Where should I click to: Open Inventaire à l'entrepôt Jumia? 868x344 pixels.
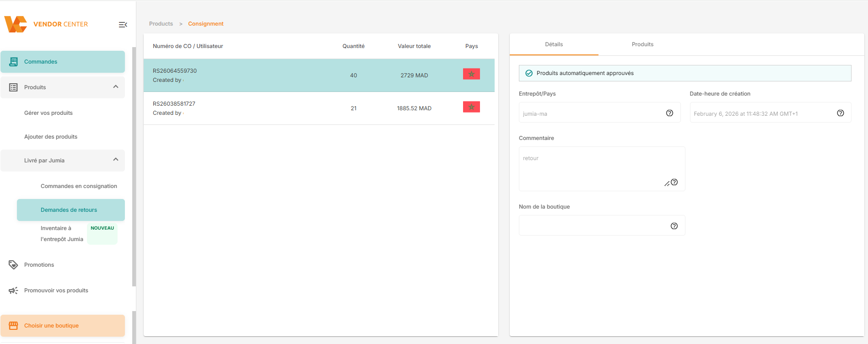(62, 234)
